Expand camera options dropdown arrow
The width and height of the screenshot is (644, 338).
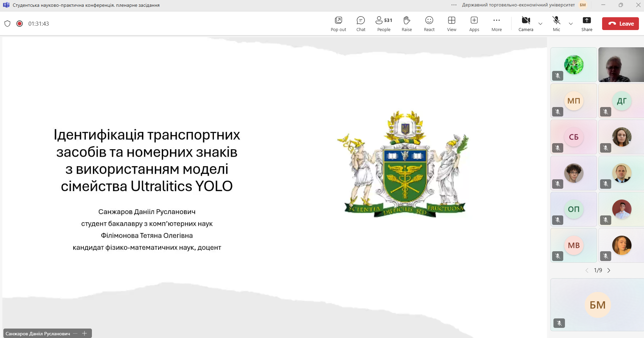pos(540,24)
